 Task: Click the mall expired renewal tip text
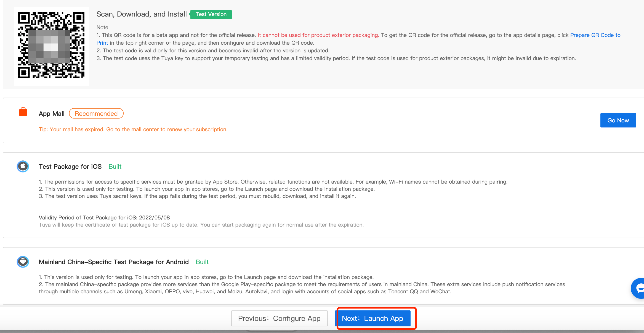(133, 129)
